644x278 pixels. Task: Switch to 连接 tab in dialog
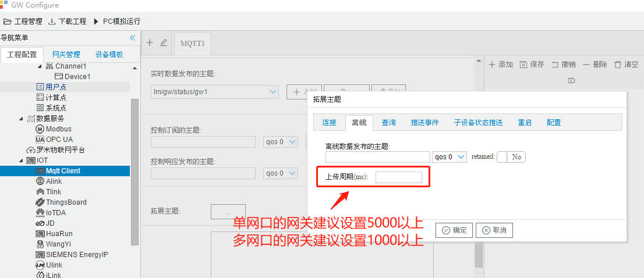329,122
